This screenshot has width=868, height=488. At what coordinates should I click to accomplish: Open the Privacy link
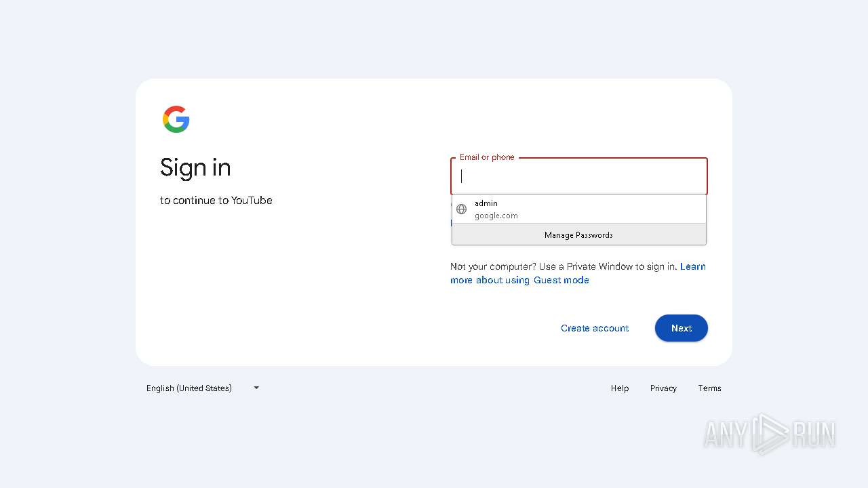tap(663, 388)
